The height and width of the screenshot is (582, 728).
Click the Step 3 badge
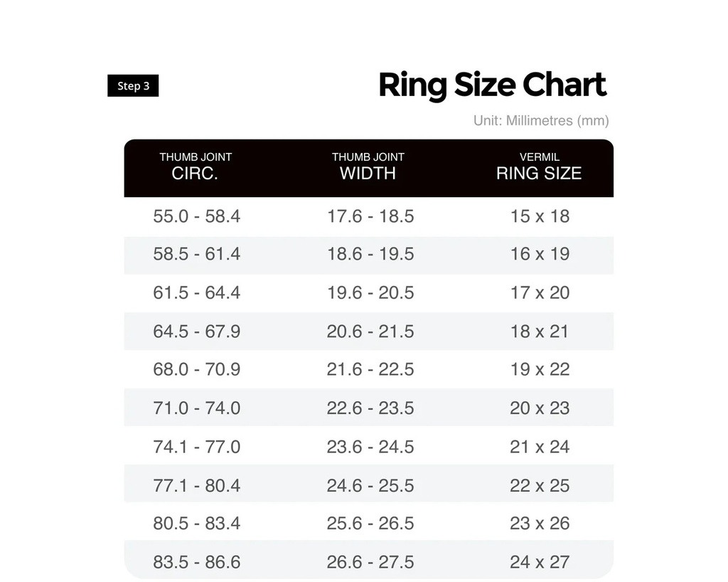pos(133,86)
